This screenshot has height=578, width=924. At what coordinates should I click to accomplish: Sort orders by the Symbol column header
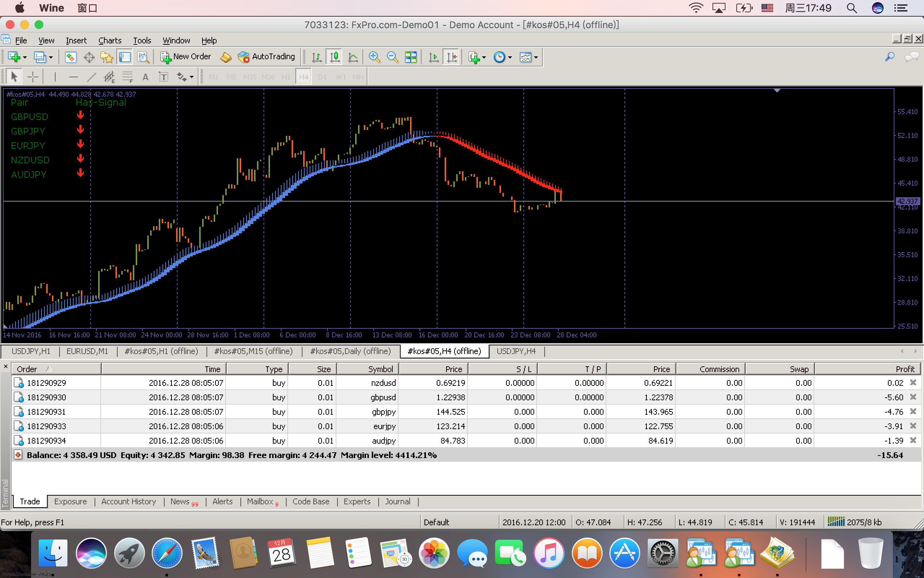click(368, 369)
